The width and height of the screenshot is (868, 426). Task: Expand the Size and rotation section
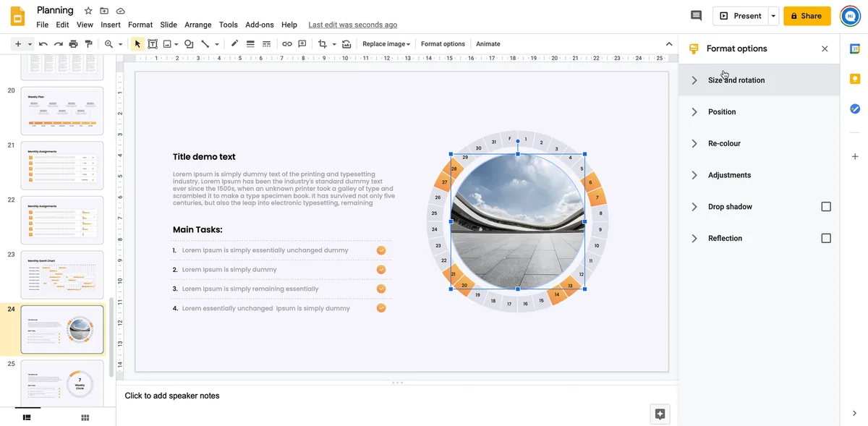coord(759,80)
